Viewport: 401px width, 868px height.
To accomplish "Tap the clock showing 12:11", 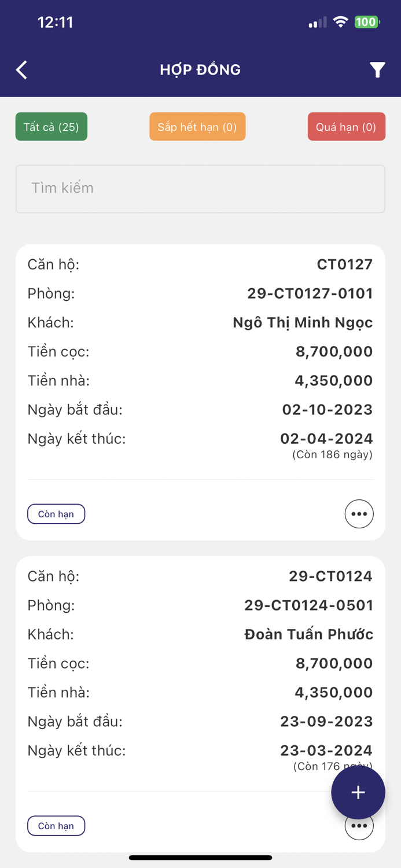I will pyautogui.click(x=53, y=21).
